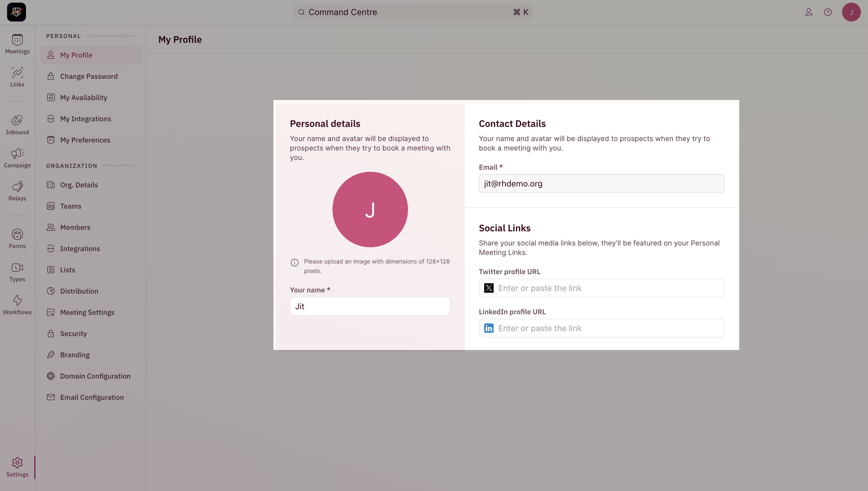Open the Security settings page

point(91,333)
